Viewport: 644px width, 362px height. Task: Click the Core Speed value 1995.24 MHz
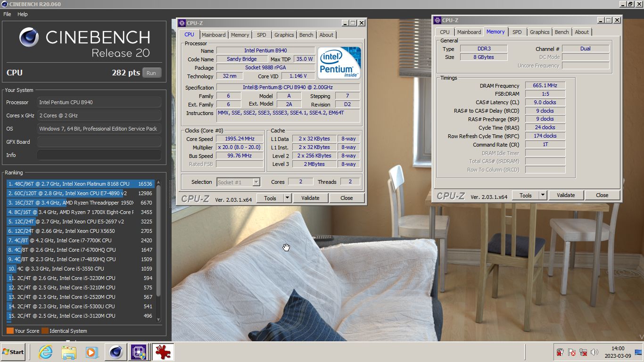[239, 139]
